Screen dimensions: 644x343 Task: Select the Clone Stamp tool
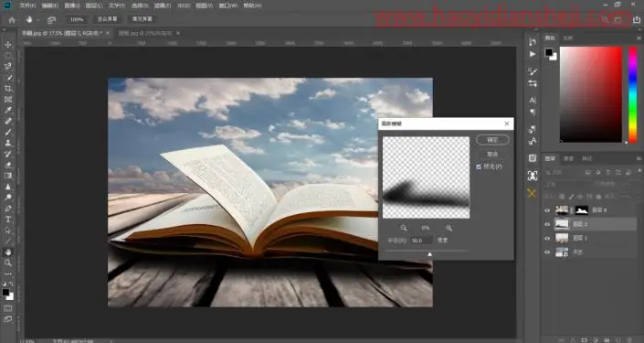pos(8,143)
